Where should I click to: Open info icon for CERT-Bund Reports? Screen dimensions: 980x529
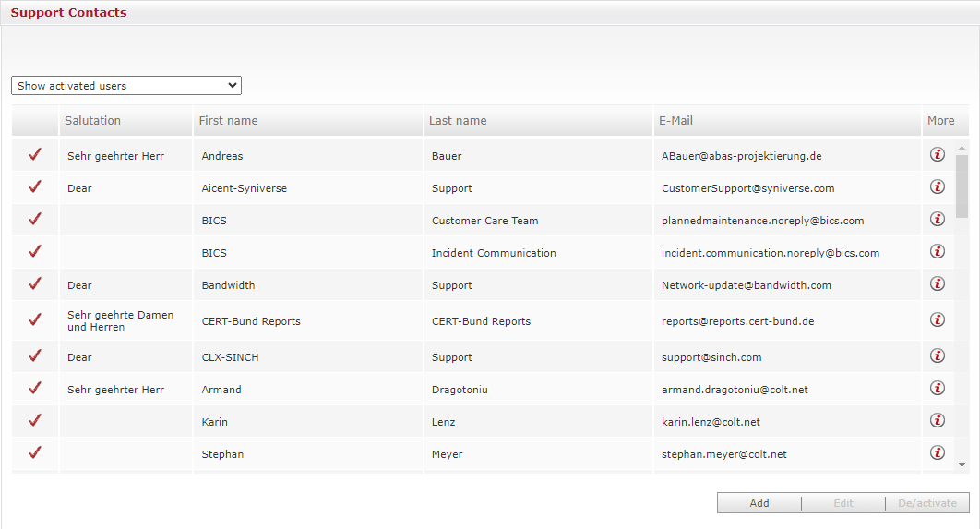938,320
